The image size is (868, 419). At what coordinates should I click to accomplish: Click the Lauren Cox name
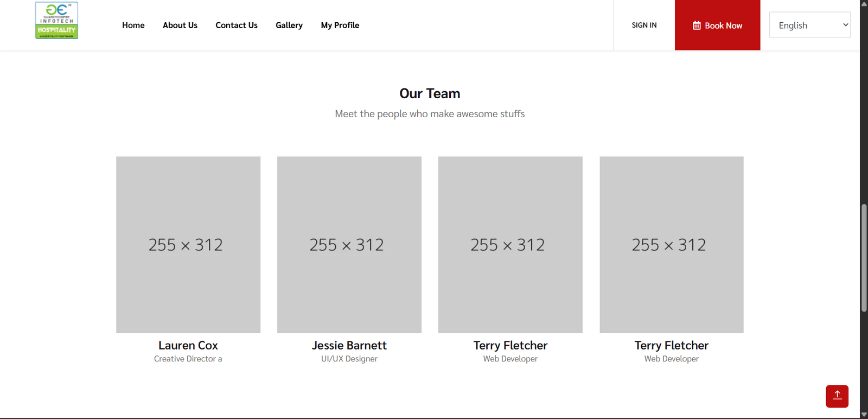188,345
